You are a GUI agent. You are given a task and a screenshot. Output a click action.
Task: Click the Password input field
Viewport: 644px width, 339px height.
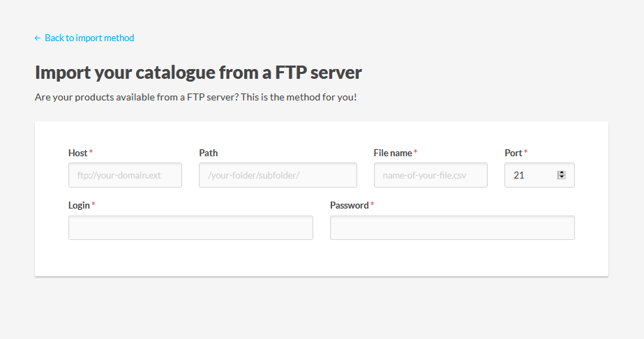point(452,228)
